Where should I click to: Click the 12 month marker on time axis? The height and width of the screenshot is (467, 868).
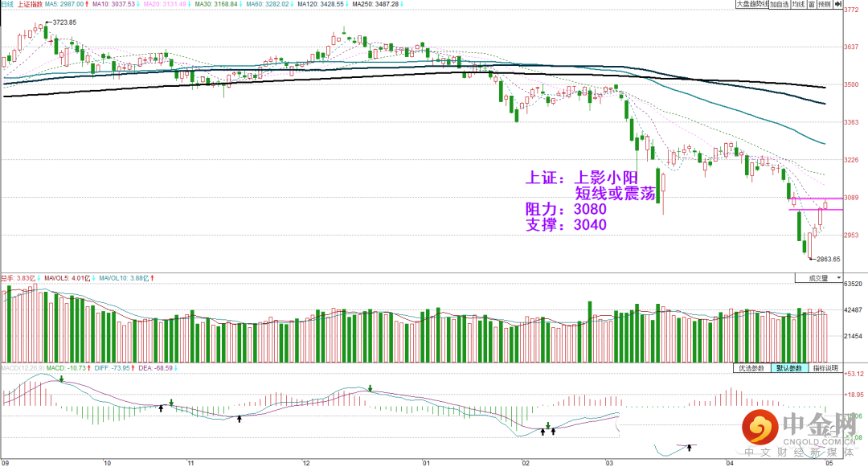click(306, 463)
